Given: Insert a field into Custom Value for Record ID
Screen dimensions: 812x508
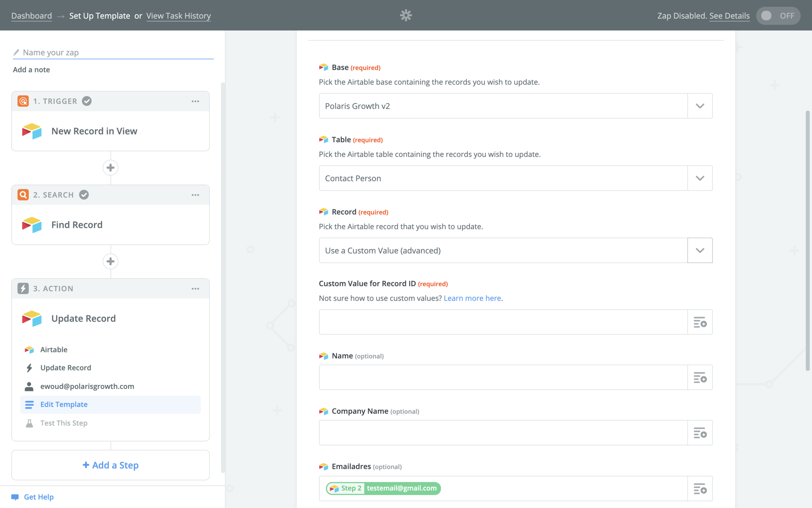Looking at the screenshot, I should (700, 322).
